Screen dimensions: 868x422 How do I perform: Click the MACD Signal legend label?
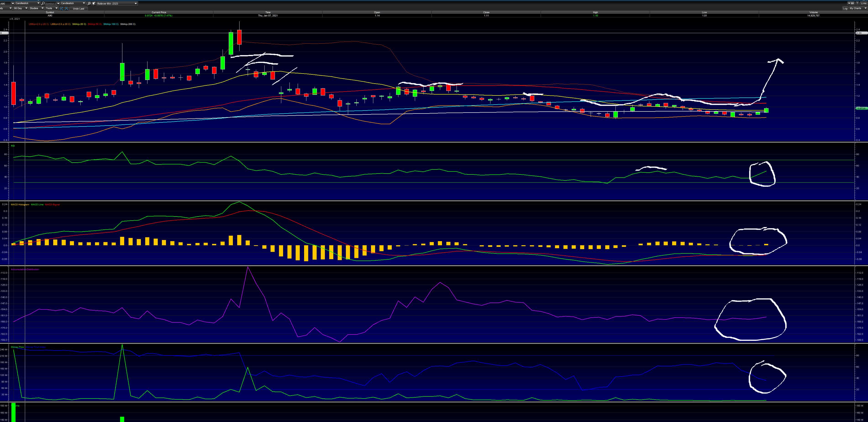pyautogui.click(x=52, y=205)
